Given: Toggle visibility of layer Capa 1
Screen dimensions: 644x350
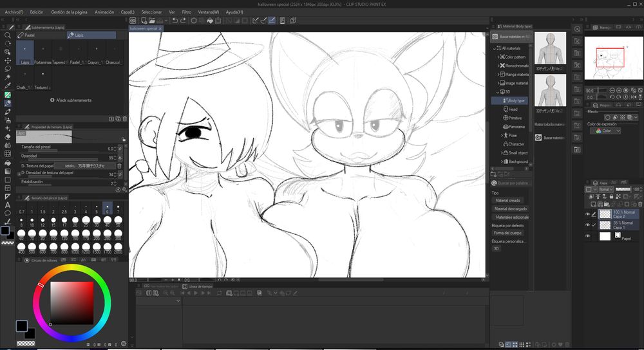Looking at the screenshot, I should pos(588,225).
